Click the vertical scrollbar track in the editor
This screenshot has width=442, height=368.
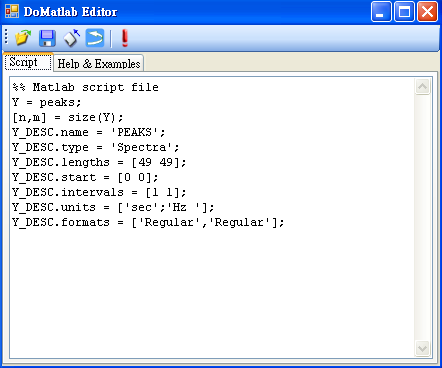tap(422, 218)
